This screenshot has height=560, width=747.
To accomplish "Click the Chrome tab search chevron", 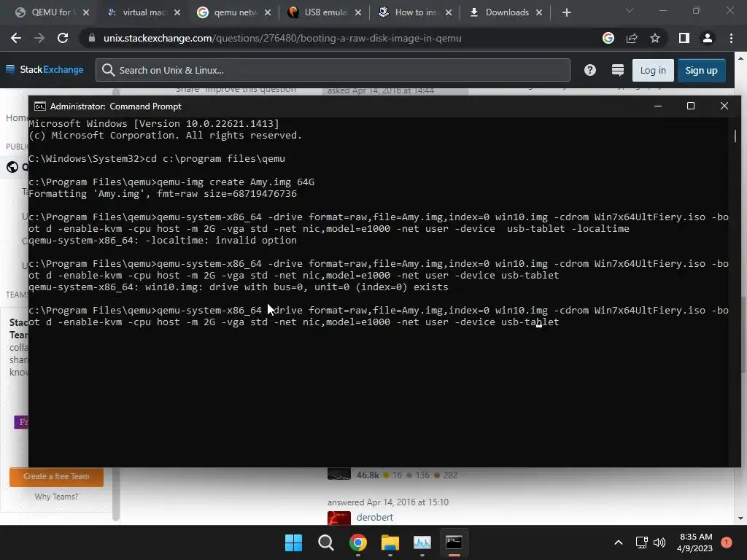I will click(x=630, y=10).
